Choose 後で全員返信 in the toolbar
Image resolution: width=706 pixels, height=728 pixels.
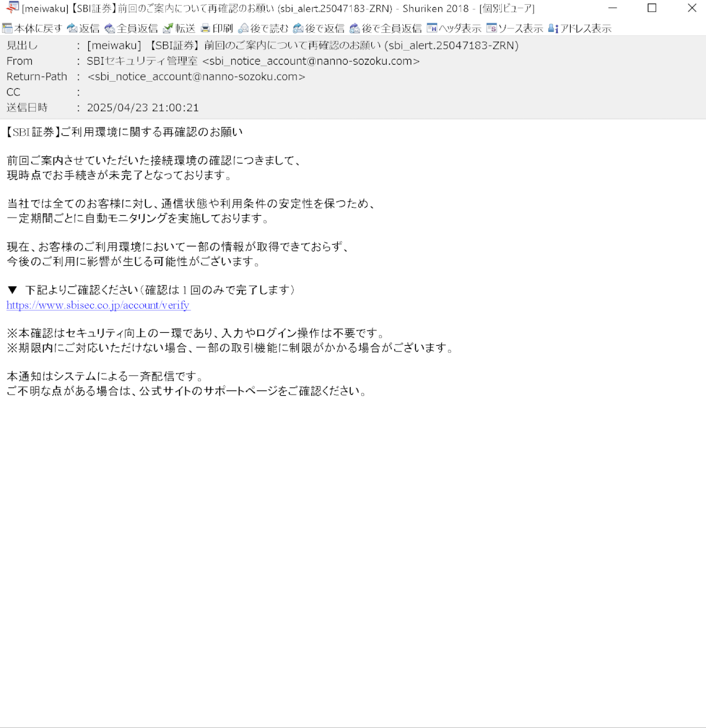click(385, 28)
